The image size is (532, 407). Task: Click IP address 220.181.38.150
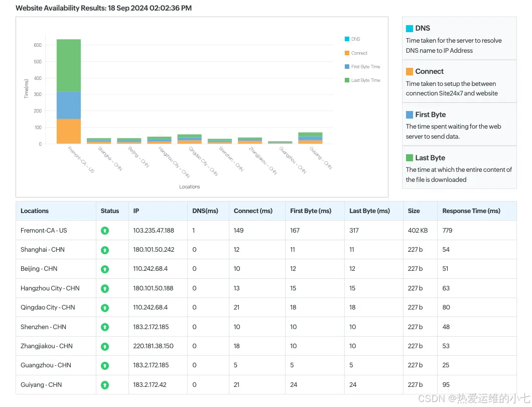click(153, 346)
